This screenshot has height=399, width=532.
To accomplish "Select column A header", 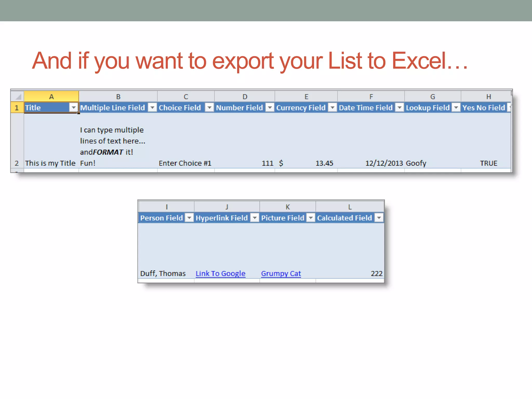I will 51,97.
